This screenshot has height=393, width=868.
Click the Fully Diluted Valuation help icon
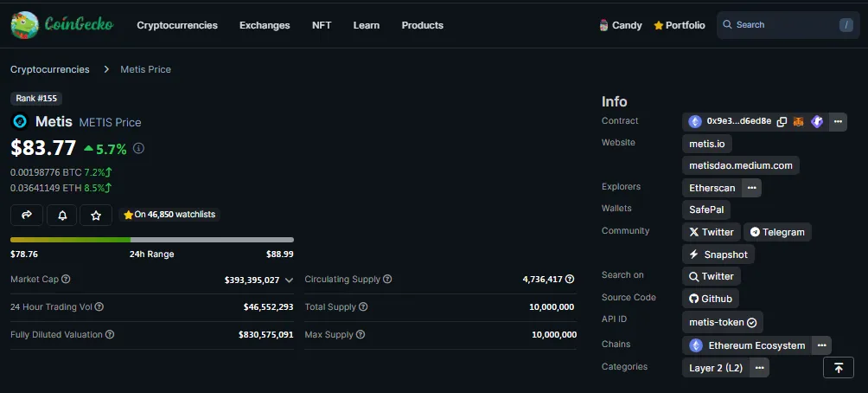point(110,335)
